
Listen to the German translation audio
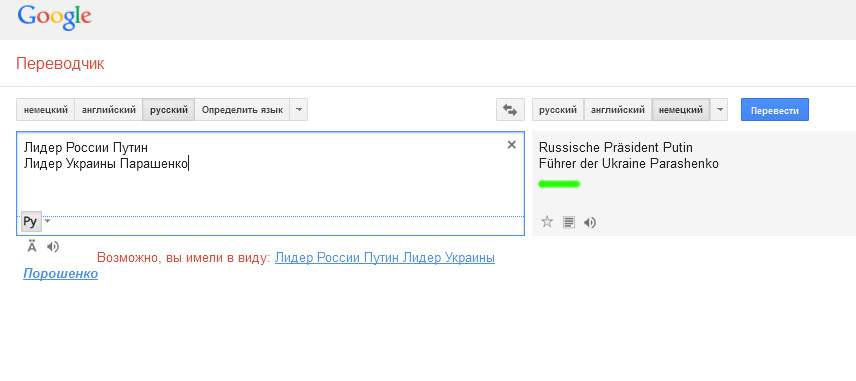(590, 222)
